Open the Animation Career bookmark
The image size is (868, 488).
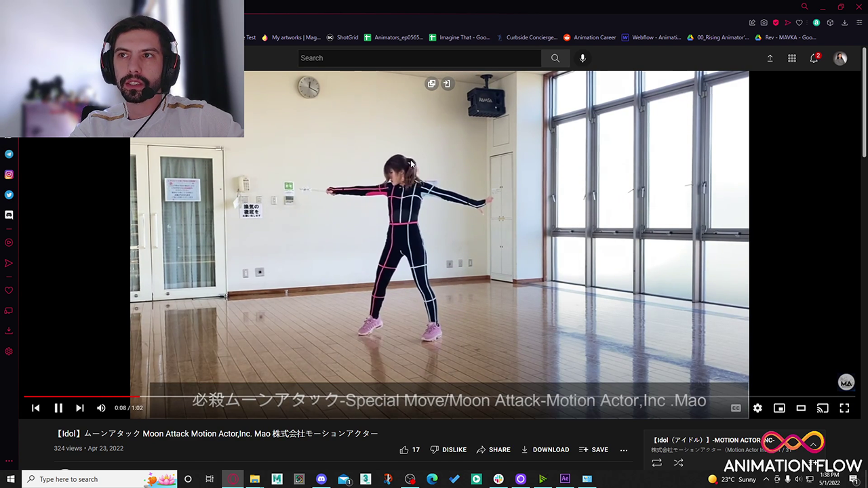pyautogui.click(x=590, y=38)
